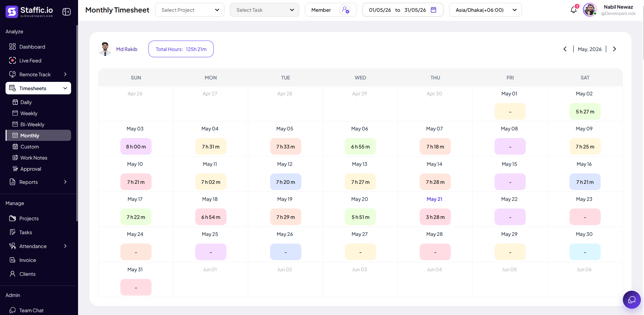
Task: Click the May 14 7h 28m entry
Action: pos(435,182)
